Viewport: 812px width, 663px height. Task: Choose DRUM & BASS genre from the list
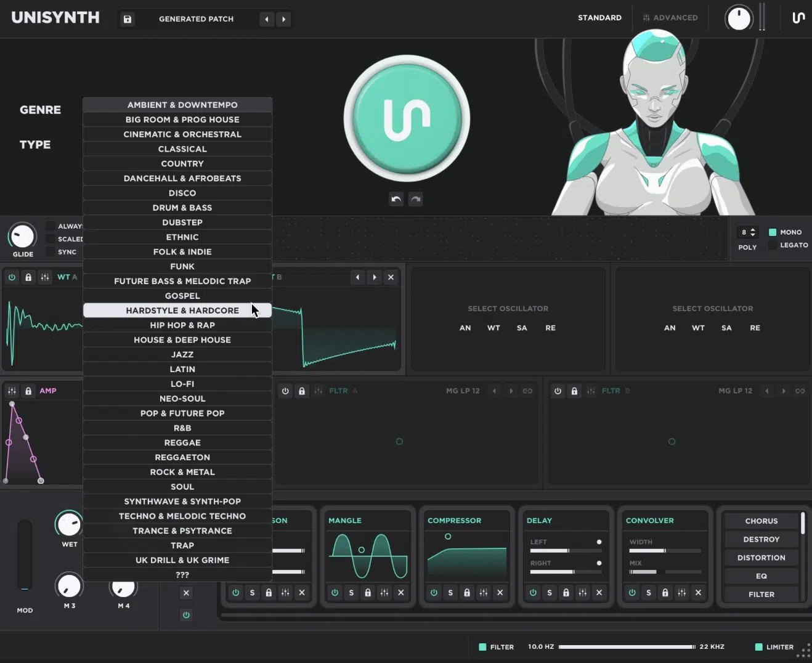coord(182,208)
